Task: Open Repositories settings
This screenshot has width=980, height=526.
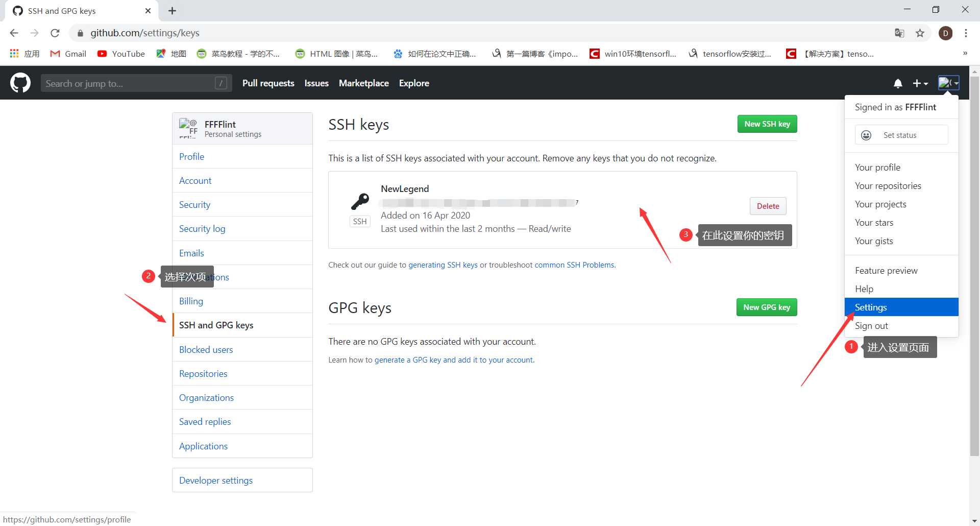Action: pyautogui.click(x=242, y=374)
